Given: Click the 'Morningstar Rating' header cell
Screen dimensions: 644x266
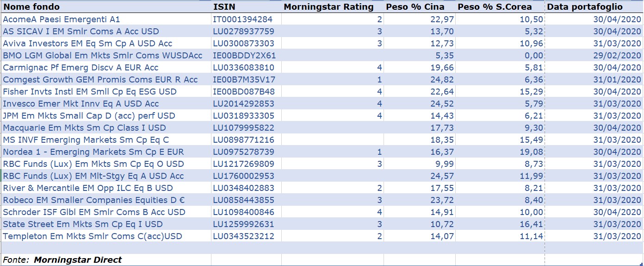Looking at the screenshot, I should pyautogui.click(x=328, y=7).
